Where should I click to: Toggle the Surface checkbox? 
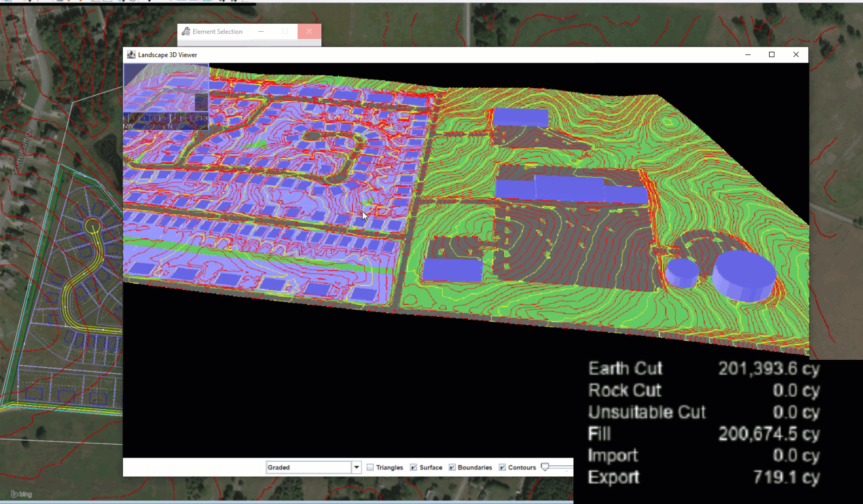click(413, 467)
